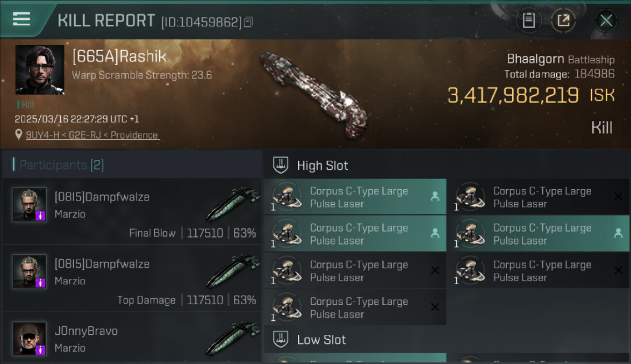This screenshot has height=364, width=631.
Task: Click the 3,417,982,219 ISK value
Action: pos(513,96)
